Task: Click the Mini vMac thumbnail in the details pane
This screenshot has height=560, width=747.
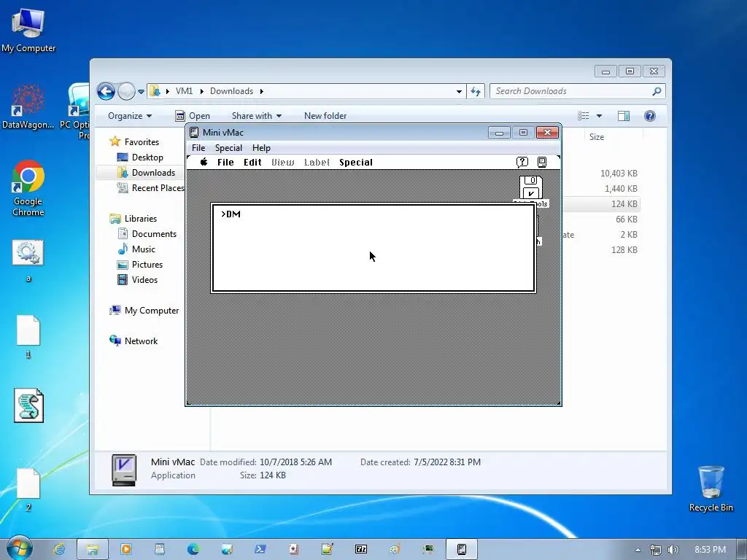Action: 124,470
